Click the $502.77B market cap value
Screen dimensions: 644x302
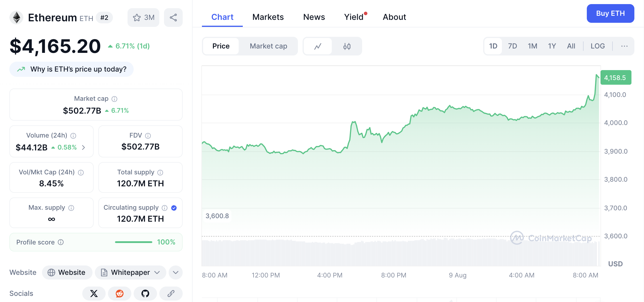(x=82, y=111)
